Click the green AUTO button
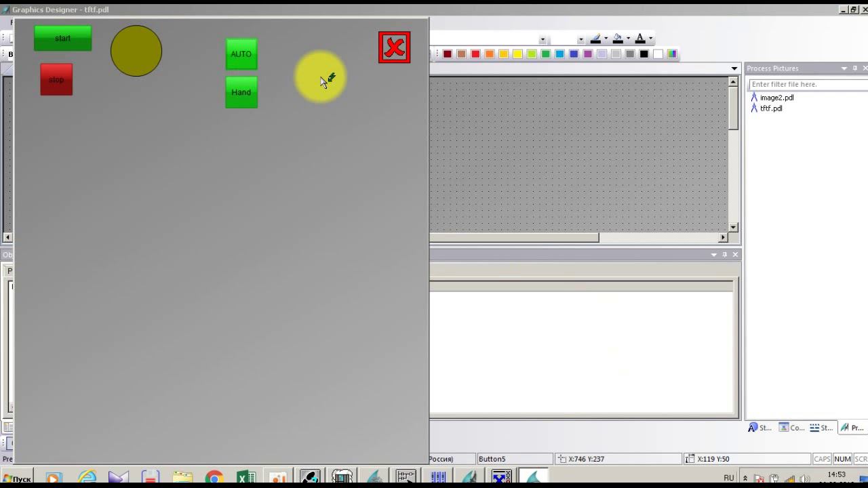Screen dimensions: 868x488 click(x=241, y=54)
